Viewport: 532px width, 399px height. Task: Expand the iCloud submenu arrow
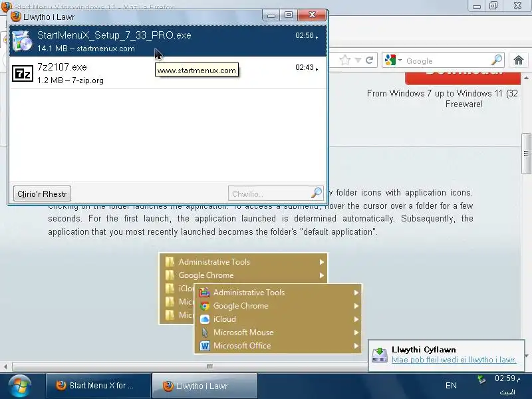click(x=356, y=319)
